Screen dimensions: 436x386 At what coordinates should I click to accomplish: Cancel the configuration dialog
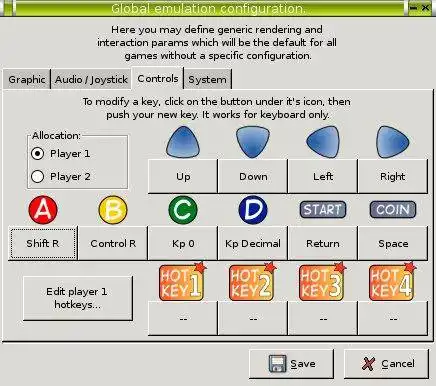(x=387, y=364)
